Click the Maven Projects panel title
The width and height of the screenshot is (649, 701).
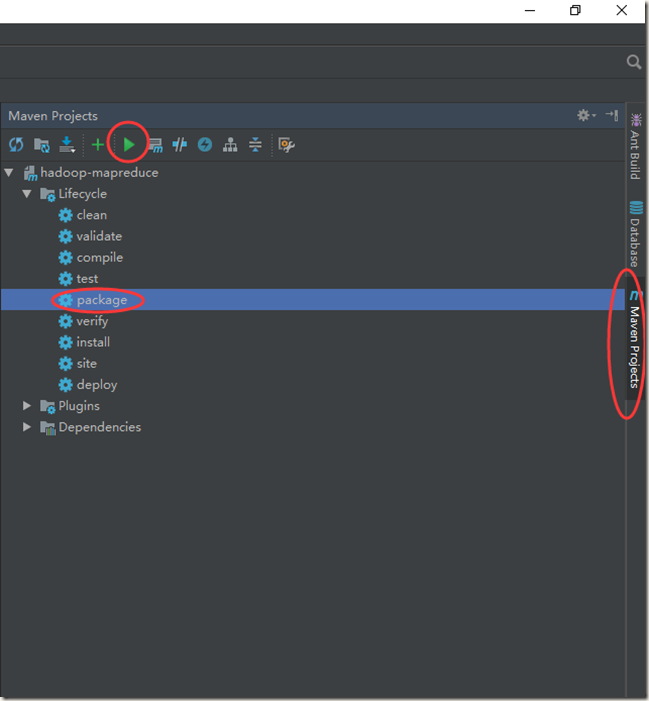tap(53, 116)
